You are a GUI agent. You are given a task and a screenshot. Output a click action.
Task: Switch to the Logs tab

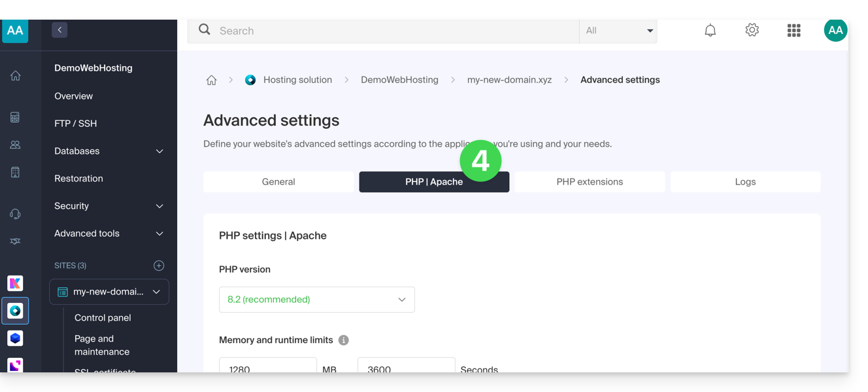[745, 182]
